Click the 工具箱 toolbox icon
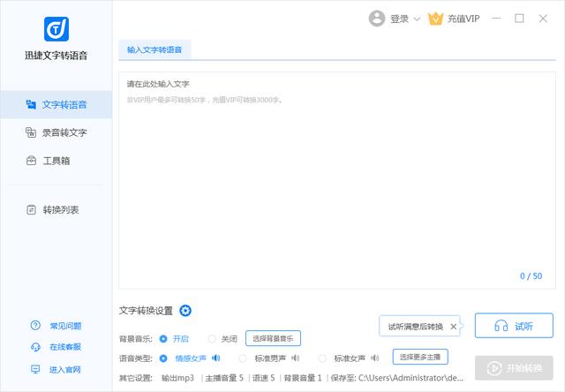 click(x=32, y=161)
